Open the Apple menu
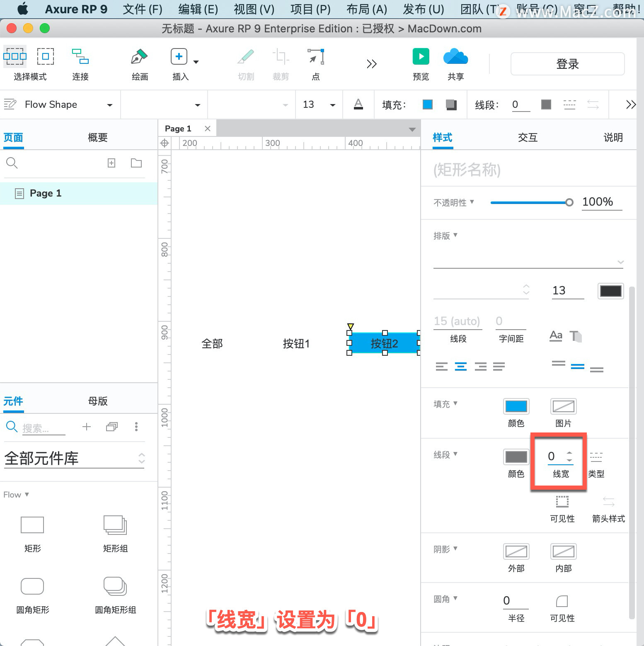Screen dimensions: 644x646 click(x=23, y=9)
